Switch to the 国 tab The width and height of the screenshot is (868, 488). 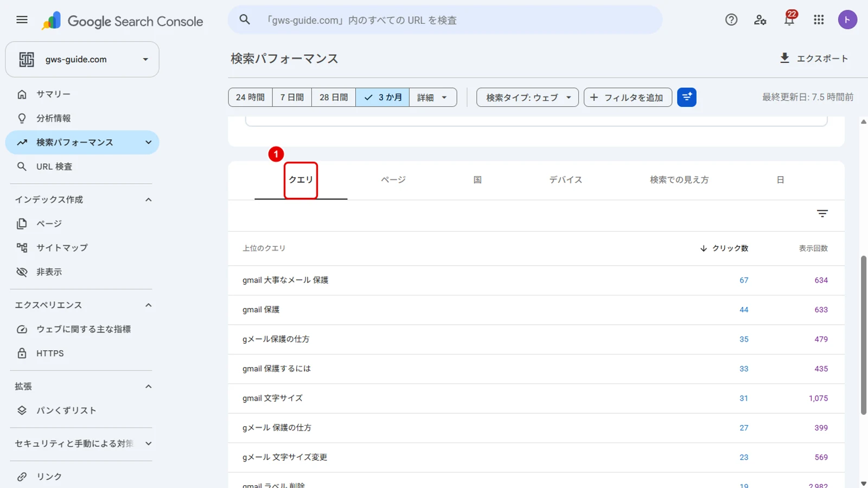pos(477,180)
